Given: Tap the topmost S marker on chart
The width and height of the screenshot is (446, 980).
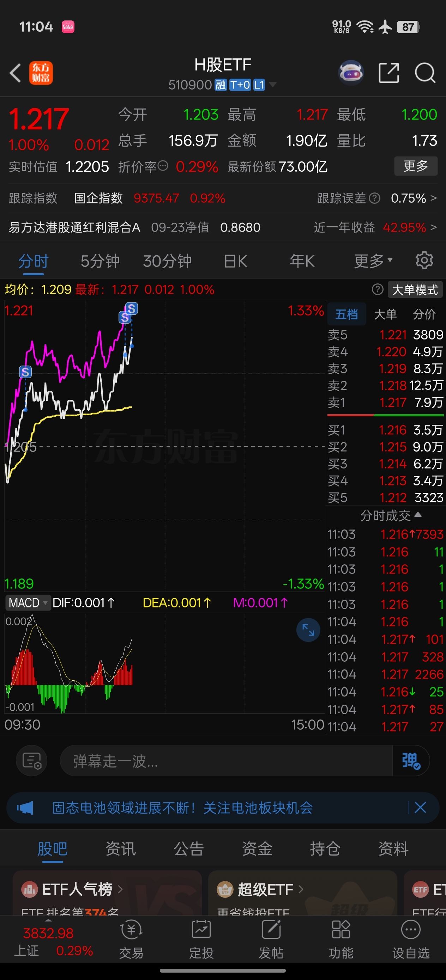Looking at the screenshot, I should (132, 308).
